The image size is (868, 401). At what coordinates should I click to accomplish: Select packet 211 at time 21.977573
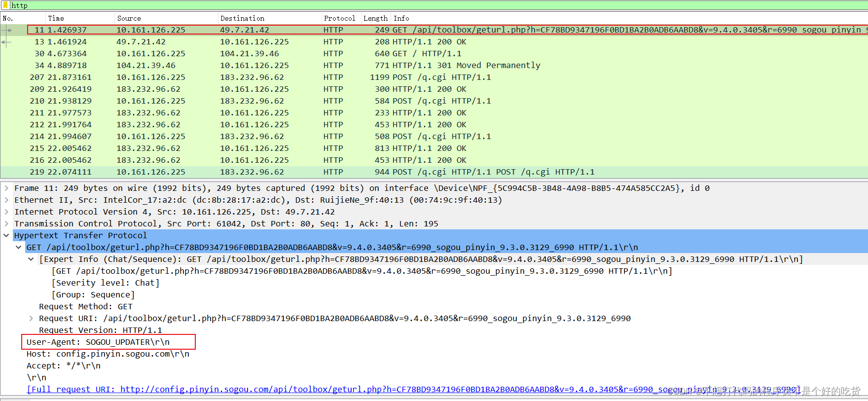pos(434,112)
